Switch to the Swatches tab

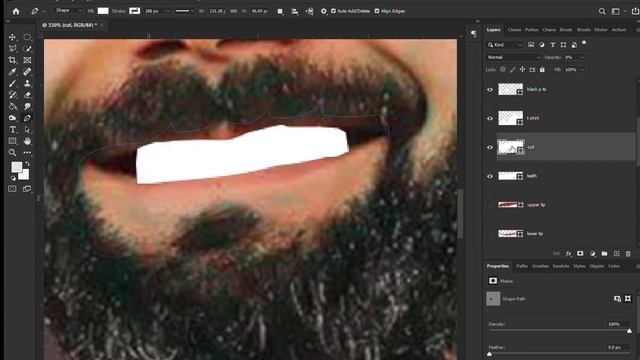coord(561,266)
